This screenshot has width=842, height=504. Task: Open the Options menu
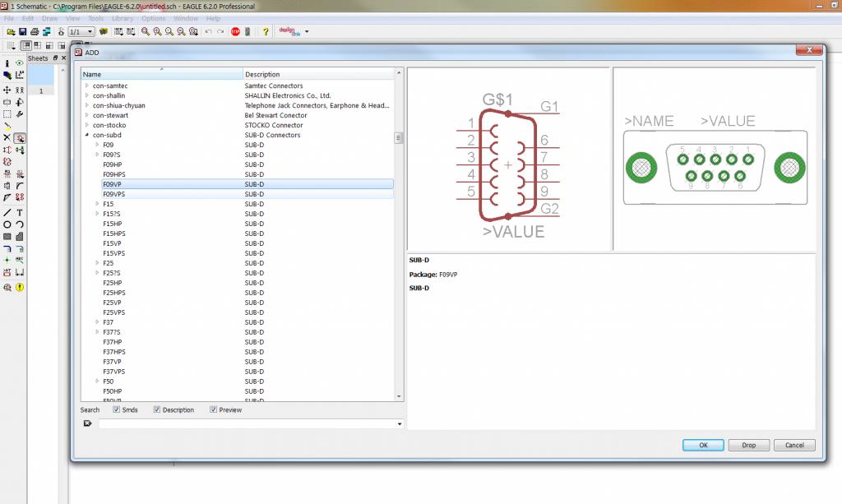pos(153,18)
